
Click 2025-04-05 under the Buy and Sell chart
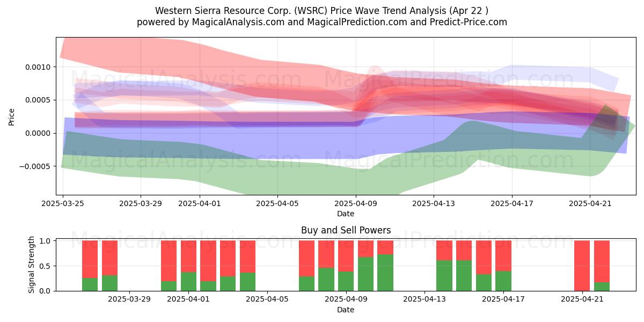pyautogui.click(x=268, y=300)
